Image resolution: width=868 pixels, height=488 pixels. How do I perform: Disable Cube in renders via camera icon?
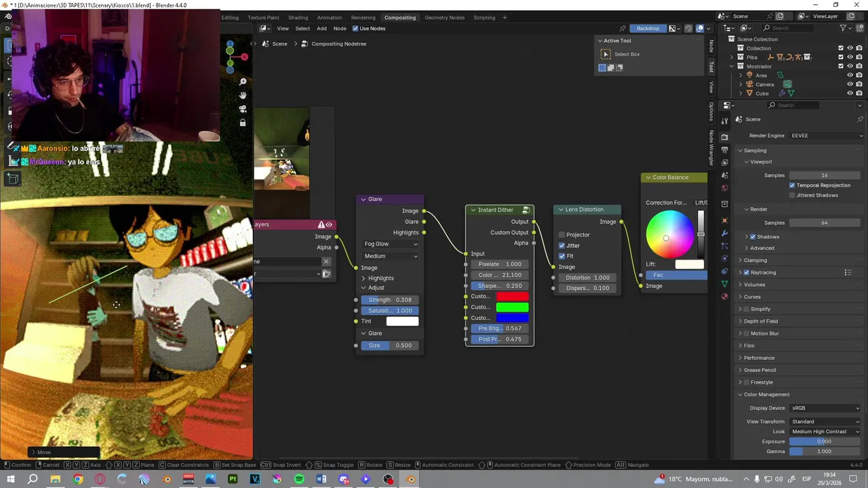[x=861, y=94]
